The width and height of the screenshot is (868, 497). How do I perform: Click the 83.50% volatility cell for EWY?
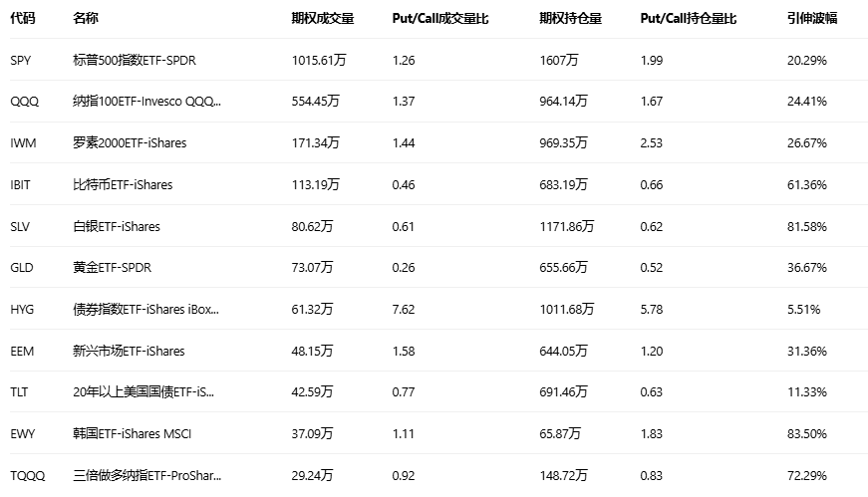(806, 434)
